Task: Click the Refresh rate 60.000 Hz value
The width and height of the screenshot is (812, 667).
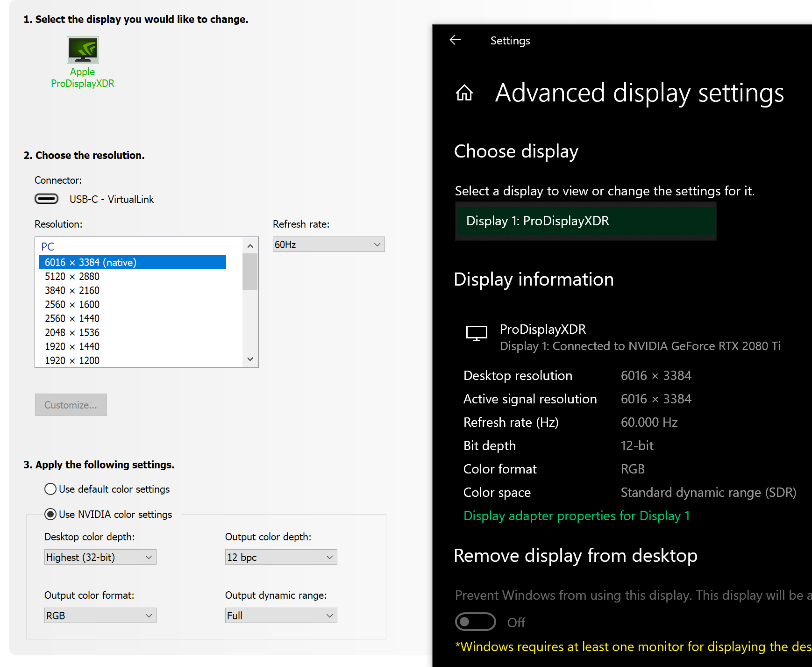Action: [x=649, y=422]
